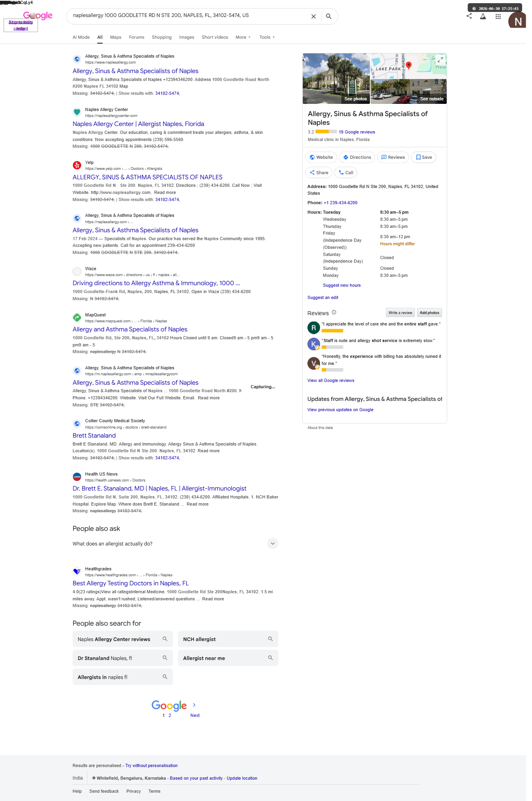This screenshot has width=532, height=801.
Task: Click the Website button in the panel
Action: (321, 157)
